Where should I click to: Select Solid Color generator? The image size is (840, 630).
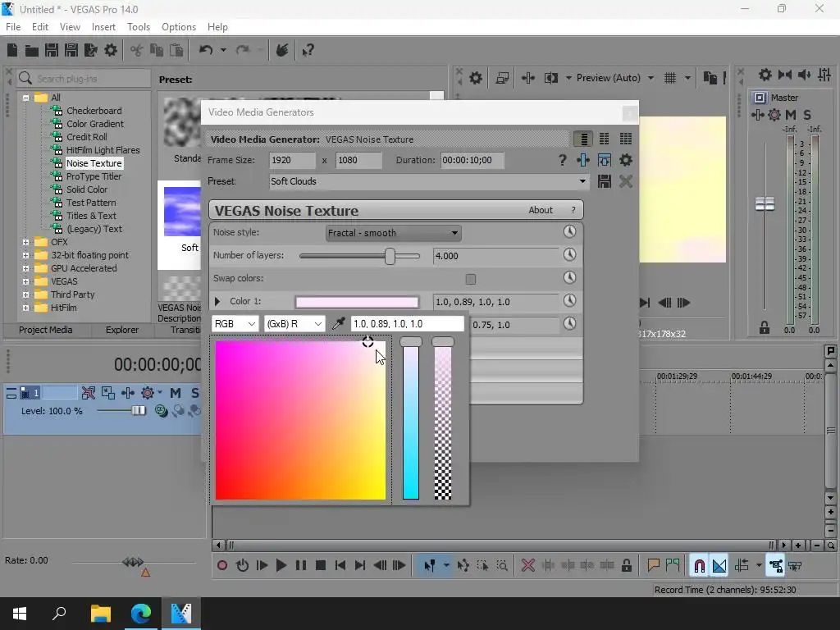coord(87,189)
